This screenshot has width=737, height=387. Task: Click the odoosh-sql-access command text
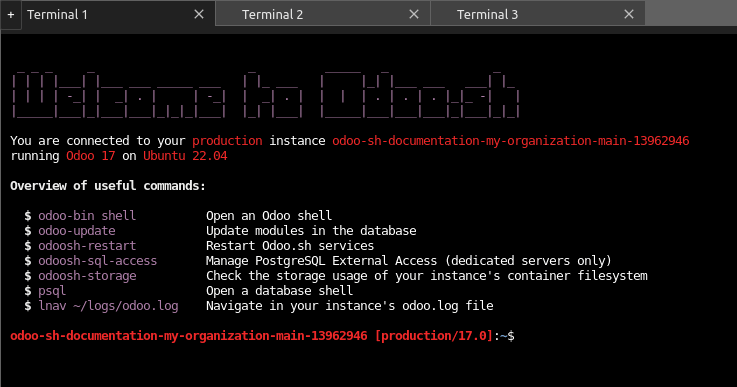(x=97, y=261)
